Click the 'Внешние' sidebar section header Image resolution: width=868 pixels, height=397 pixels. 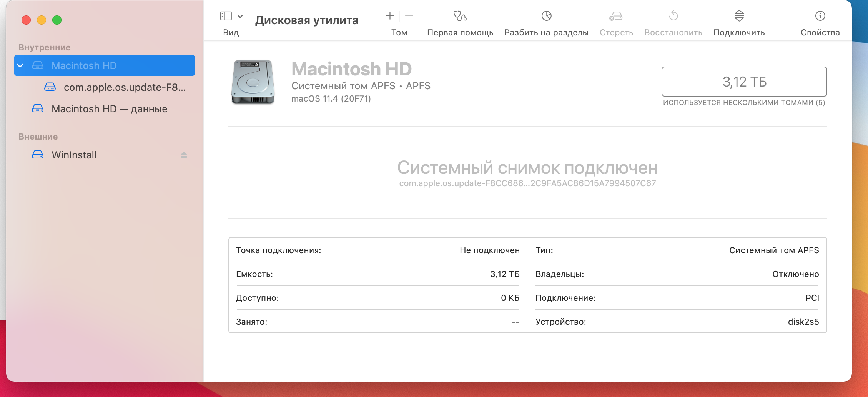tap(38, 137)
